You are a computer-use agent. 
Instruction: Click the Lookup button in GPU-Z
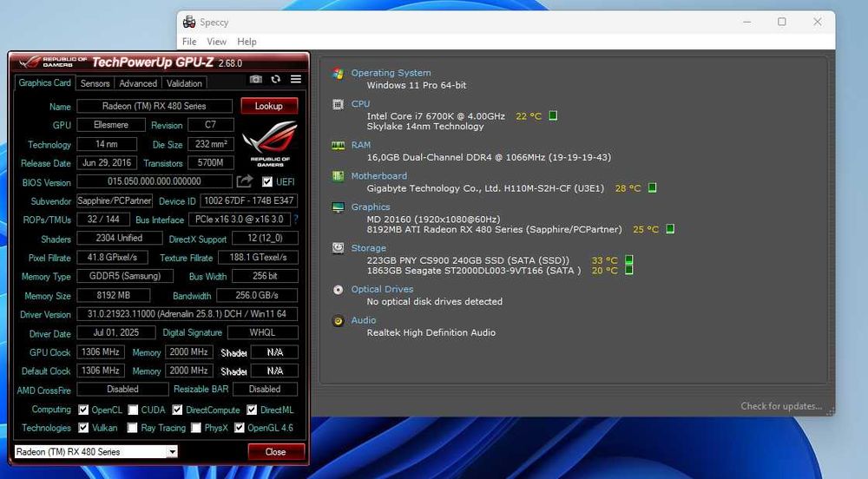(269, 106)
